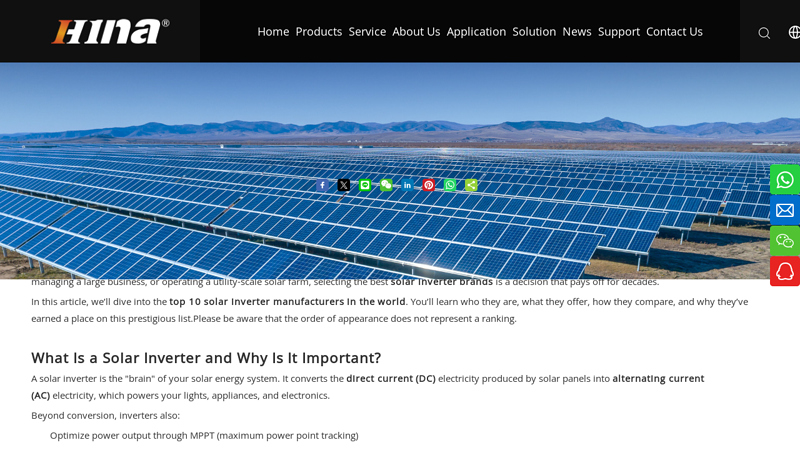The width and height of the screenshot is (800, 450).
Task: Click bold text 'top 10 solar inverter manufacturers in the world'
Action: (287, 302)
